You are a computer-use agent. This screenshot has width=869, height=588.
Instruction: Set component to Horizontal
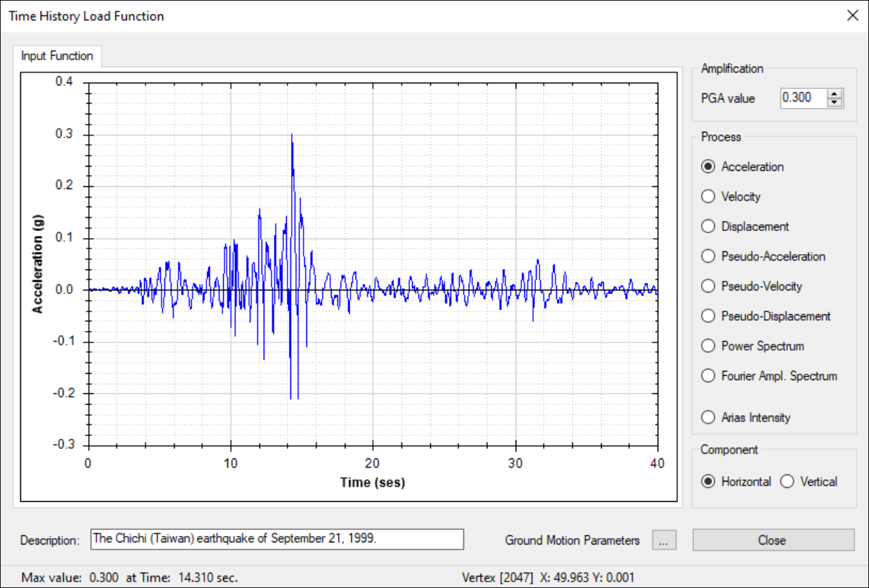coord(736,482)
